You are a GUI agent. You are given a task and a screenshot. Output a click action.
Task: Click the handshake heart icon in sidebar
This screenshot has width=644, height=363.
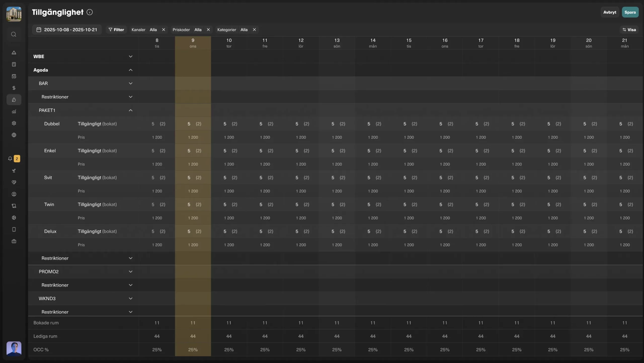14,182
